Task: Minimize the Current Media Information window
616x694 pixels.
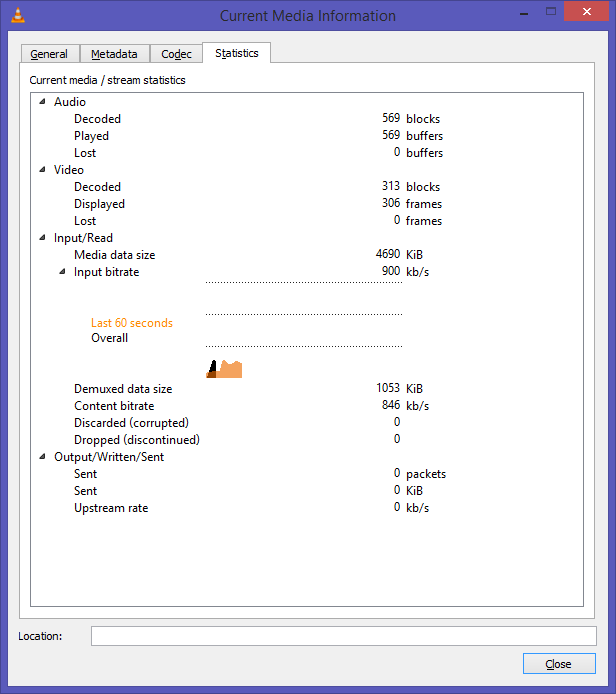Action: click(x=524, y=12)
